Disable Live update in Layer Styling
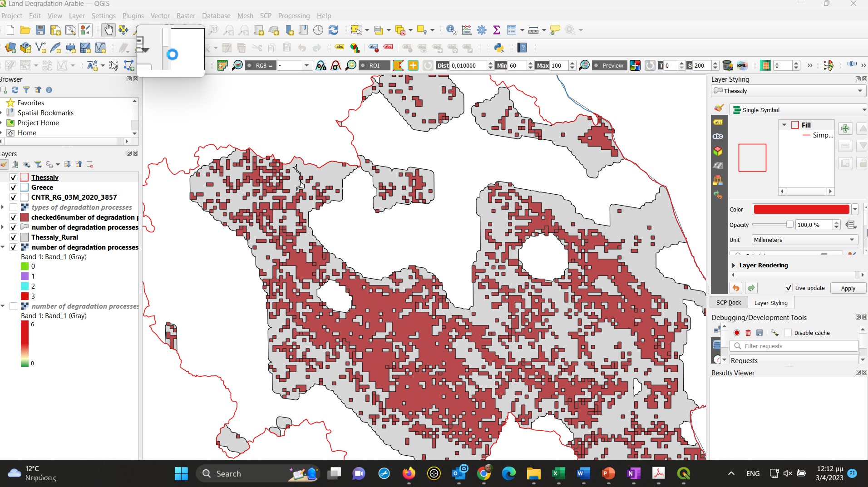This screenshot has width=868, height=487. tap(789, 288)
